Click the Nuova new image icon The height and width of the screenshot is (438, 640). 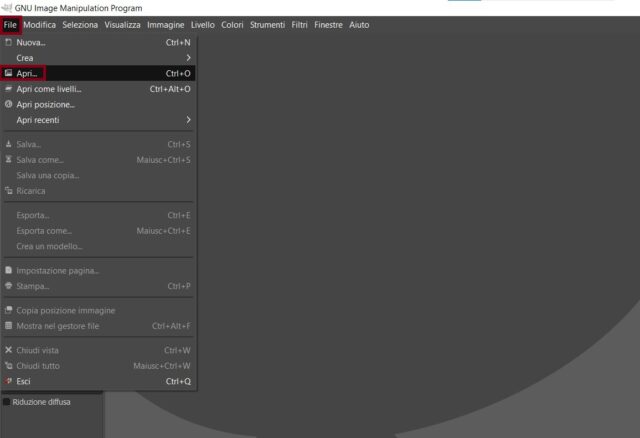[x=9, y=42]
